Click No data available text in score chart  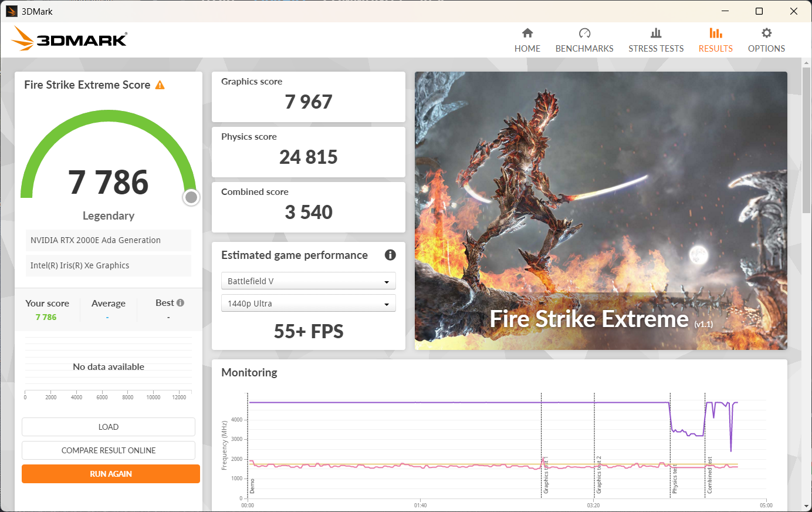[x=109, y=367]
